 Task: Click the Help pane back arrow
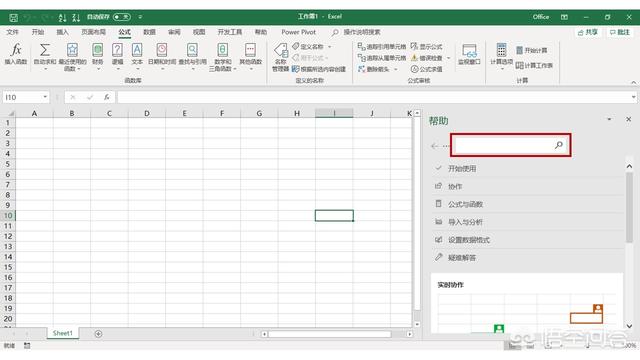435,146
